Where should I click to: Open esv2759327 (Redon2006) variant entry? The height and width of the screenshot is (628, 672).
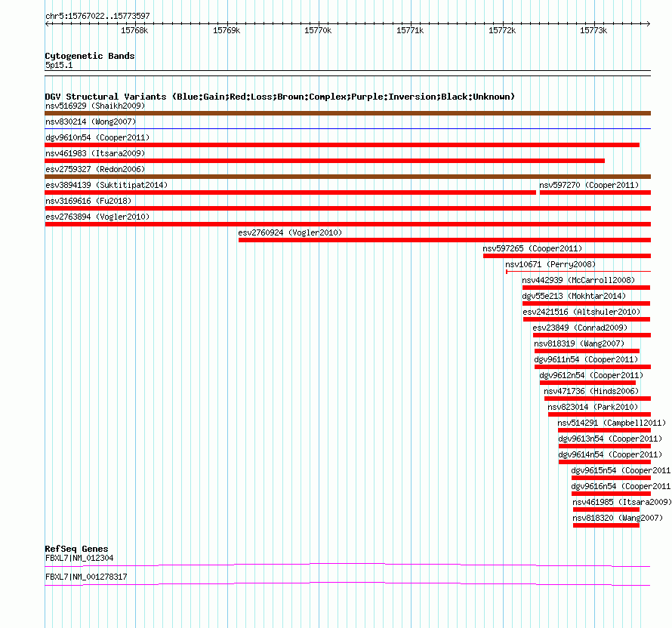tap(95, 169)
